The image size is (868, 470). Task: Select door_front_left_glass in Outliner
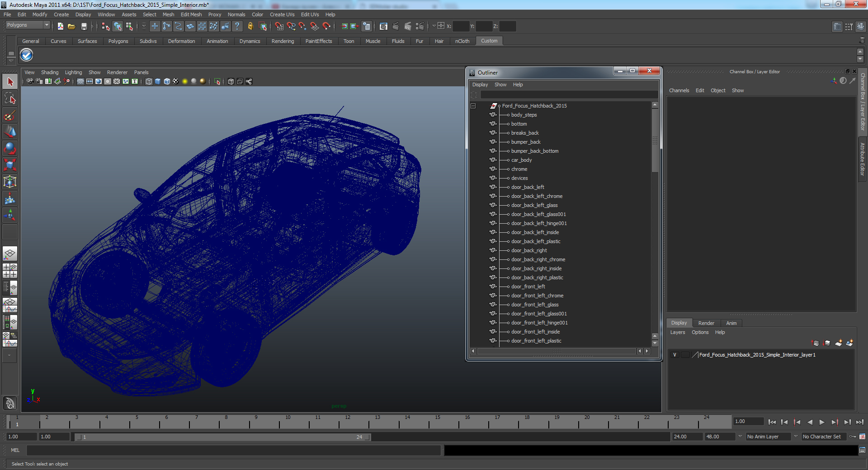point(535,305)
